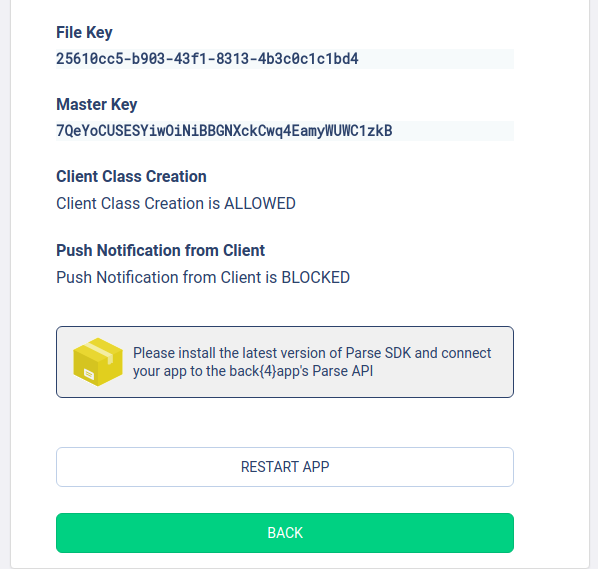598x569 pixels.
Task: Click the Client Class Creation heading
Action: [x=131, y=177]
